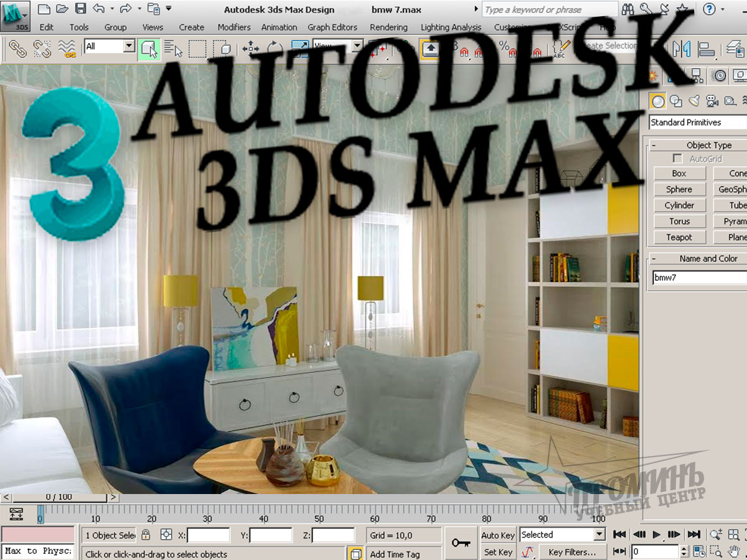Open the Graph Editors menu
The width and height of the screenshot is (747, 560).
point(332,27)
